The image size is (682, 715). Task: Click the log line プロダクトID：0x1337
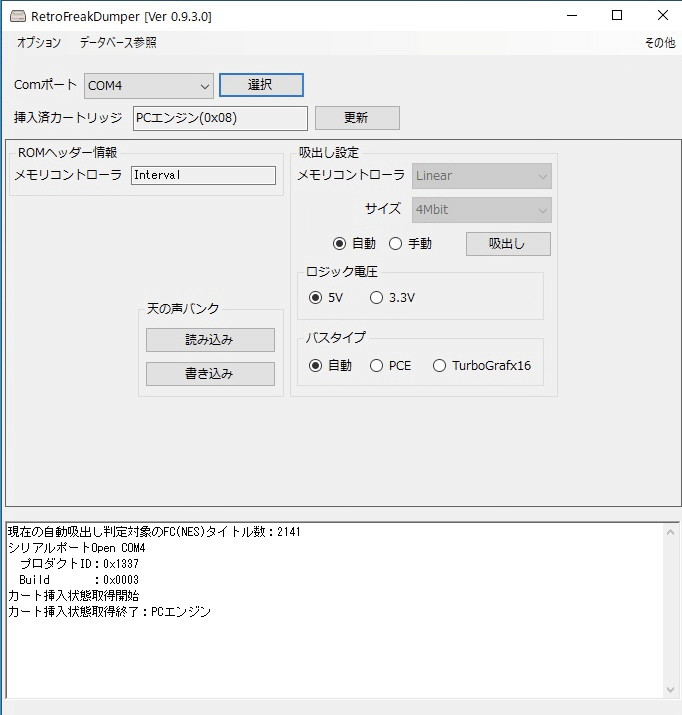(79, 564)
